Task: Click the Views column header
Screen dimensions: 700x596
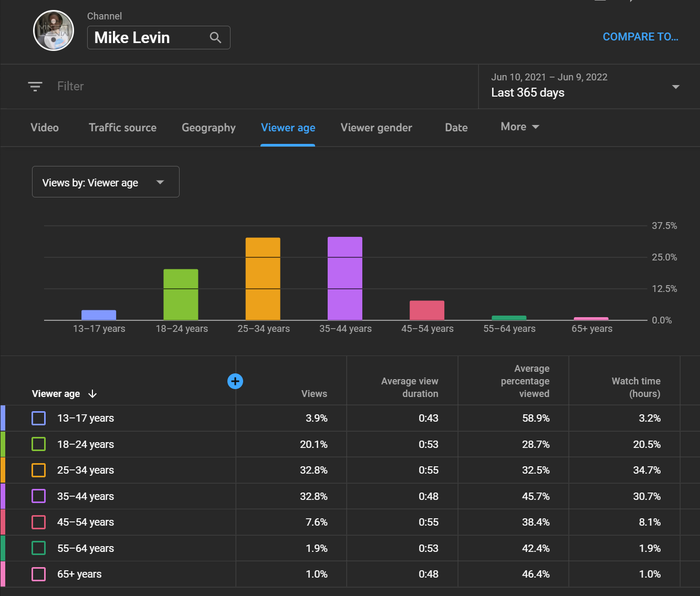Action: click(x=314, y=394)
